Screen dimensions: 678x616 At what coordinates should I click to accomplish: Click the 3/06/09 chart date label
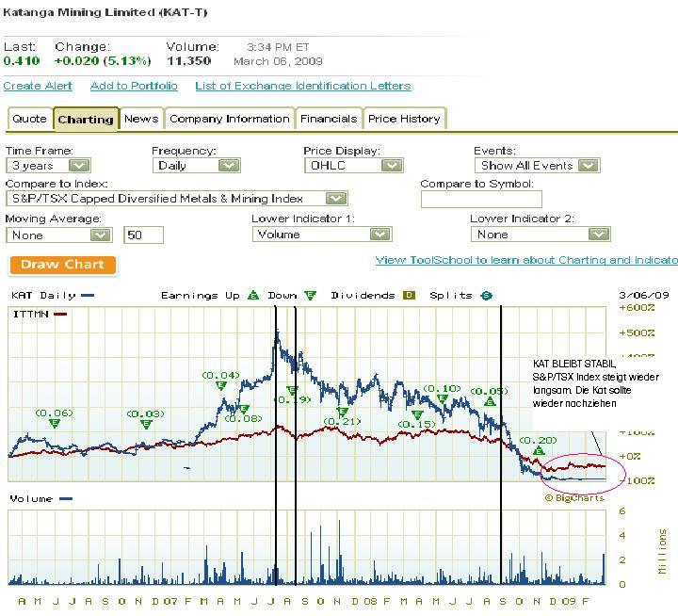tap(644, 295)
